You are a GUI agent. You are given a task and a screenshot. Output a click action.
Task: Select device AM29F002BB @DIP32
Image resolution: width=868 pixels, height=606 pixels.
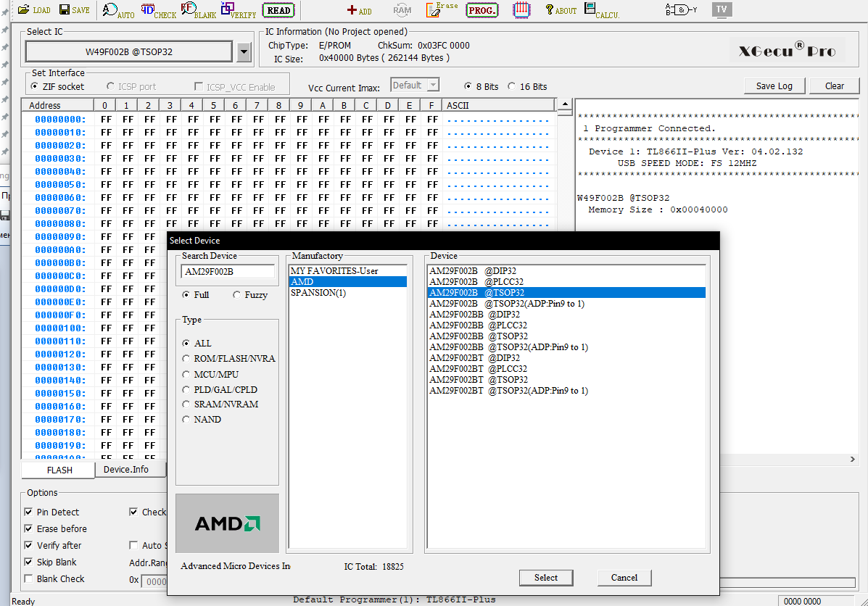(567, 315)
